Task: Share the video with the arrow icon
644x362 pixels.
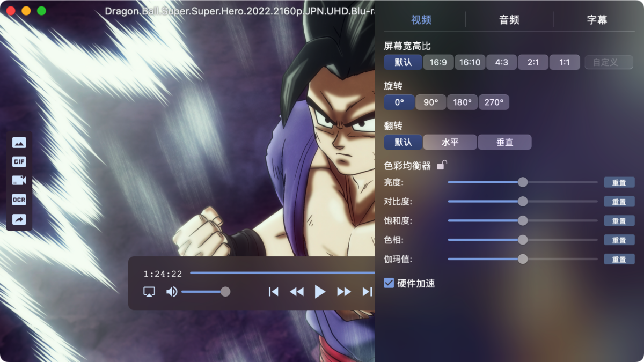Action: point(19,219)
